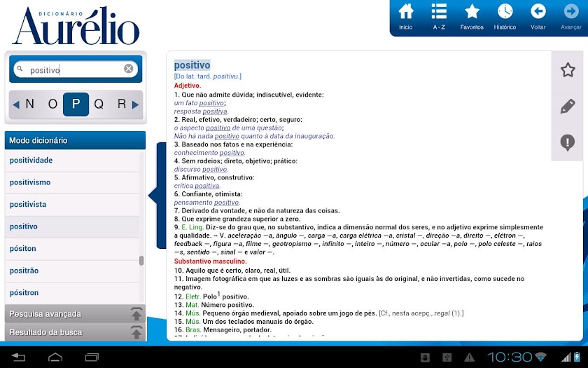
Task: Click the word list scrollbar thumb
Action: [141, 261]
